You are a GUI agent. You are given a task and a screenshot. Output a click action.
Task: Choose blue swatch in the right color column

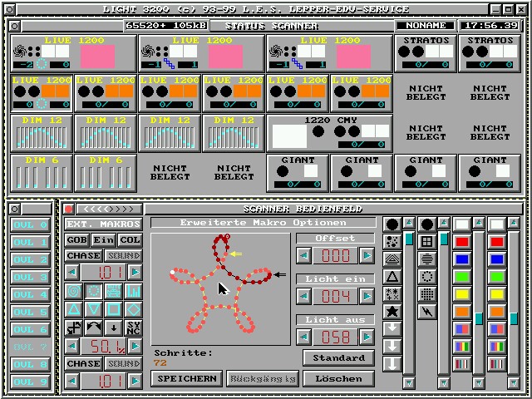tap(497, 259)
